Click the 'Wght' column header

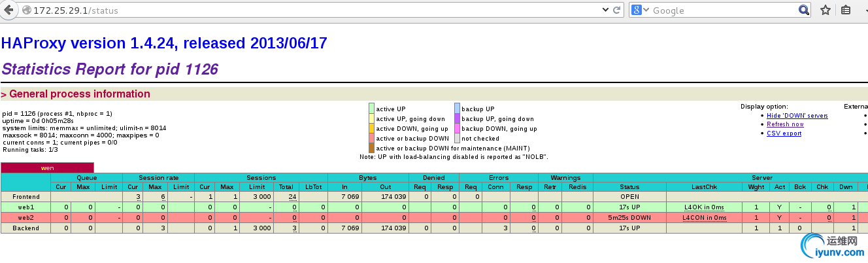click(x=755, y=187)
